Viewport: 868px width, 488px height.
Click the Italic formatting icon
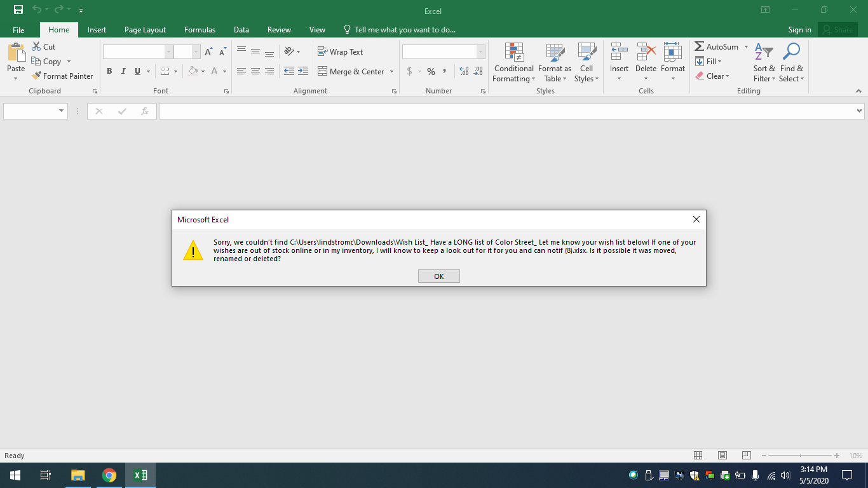[x=123, y=71]
